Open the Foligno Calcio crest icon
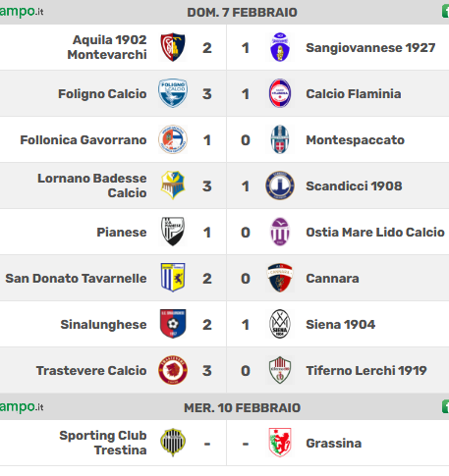This screenshot has height=476, width=449. [173, 93]
